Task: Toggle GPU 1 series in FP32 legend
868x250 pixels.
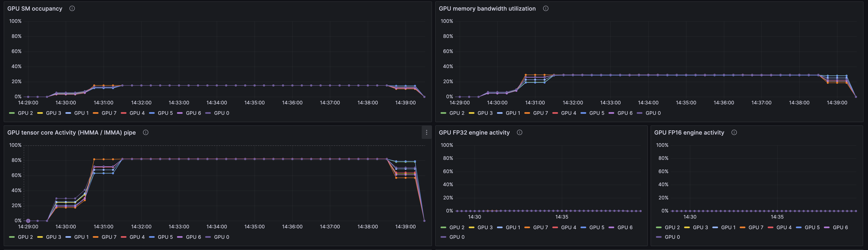Action: (512, 227)
